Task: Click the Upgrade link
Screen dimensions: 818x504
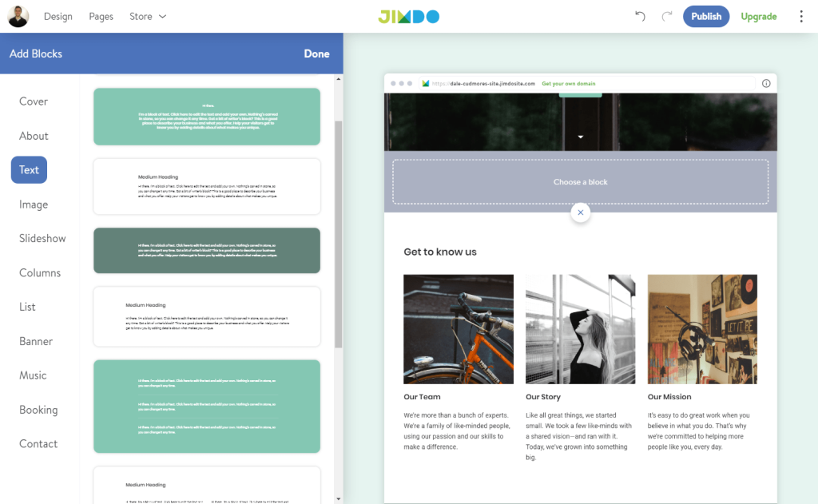Action: point(758,17)
